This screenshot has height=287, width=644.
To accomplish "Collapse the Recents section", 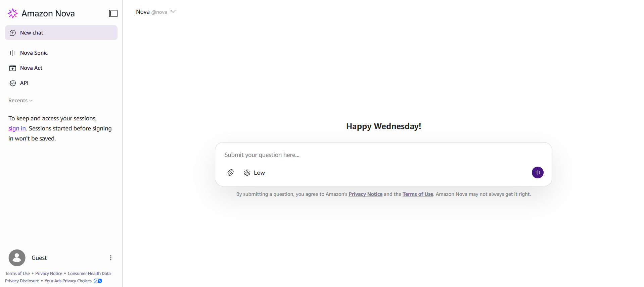I will click(x=20, y=101).
